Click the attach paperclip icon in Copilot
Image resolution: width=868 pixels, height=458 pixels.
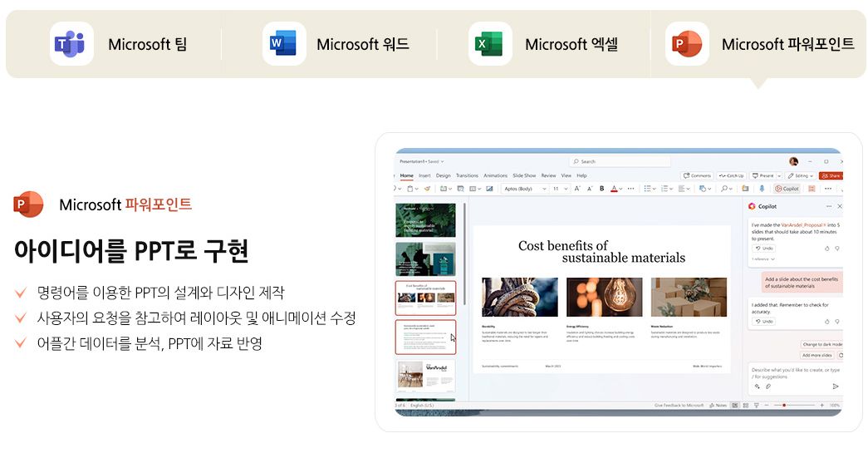pyautogui.click(x=768, y=386)
